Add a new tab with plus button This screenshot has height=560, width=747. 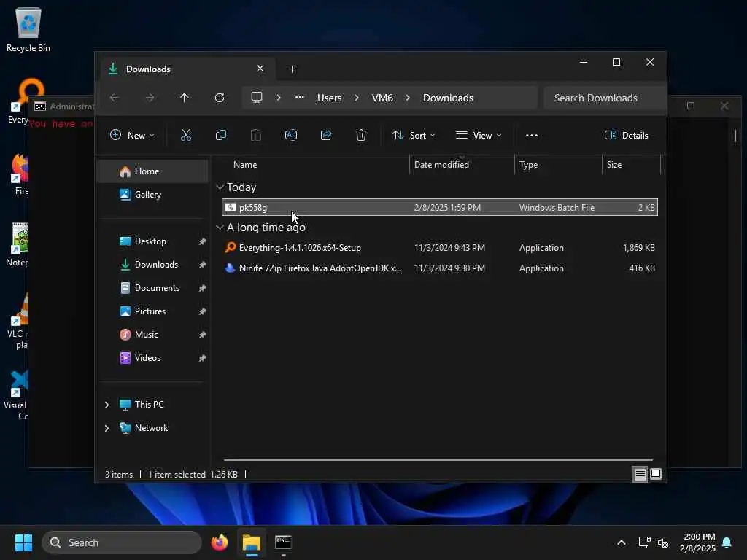click(292, 69)
